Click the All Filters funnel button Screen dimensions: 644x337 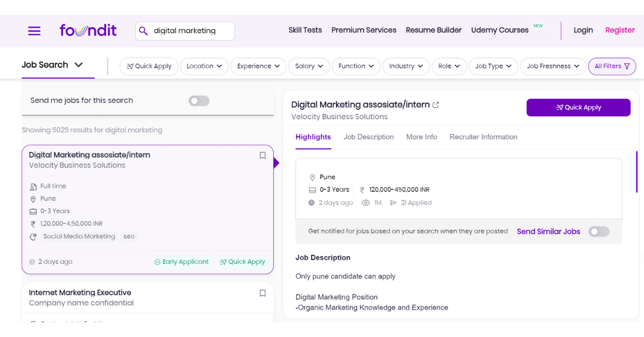612,67
